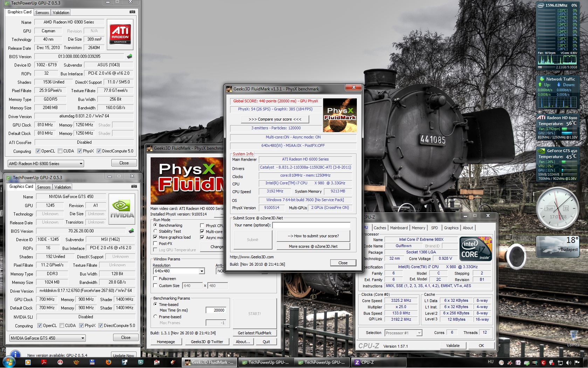Open the SPD tab in CPU-Z
588x368 pixels.
coord(434,228)
